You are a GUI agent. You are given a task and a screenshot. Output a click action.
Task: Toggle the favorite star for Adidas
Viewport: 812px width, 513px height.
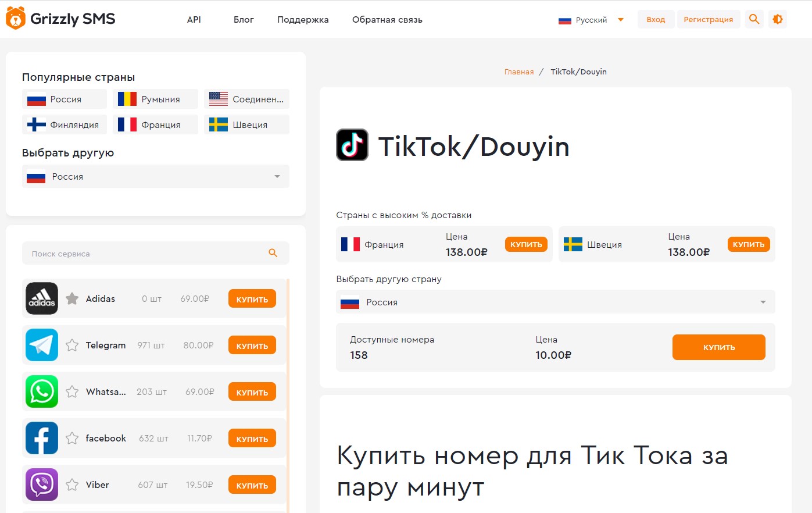pos(72,298)
